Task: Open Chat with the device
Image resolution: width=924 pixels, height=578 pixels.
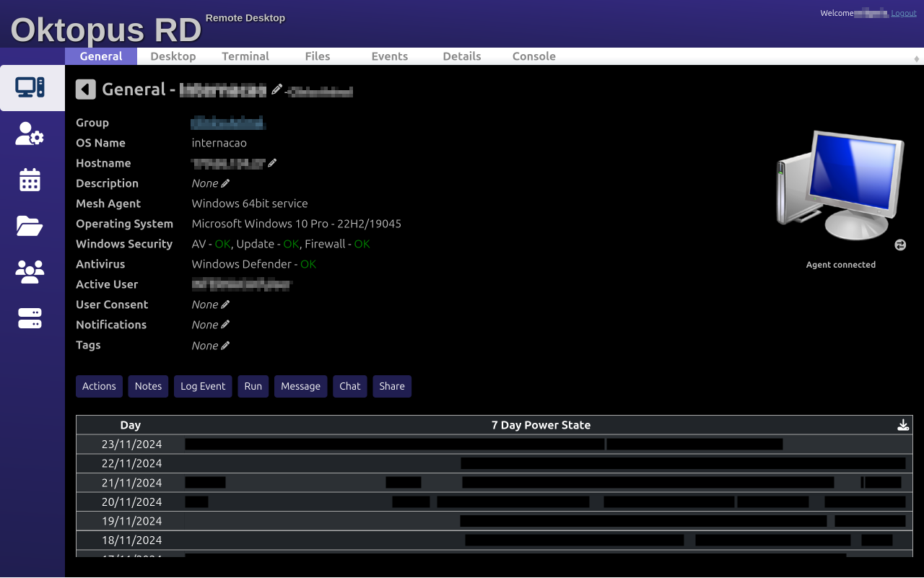Action: [350, 386]
